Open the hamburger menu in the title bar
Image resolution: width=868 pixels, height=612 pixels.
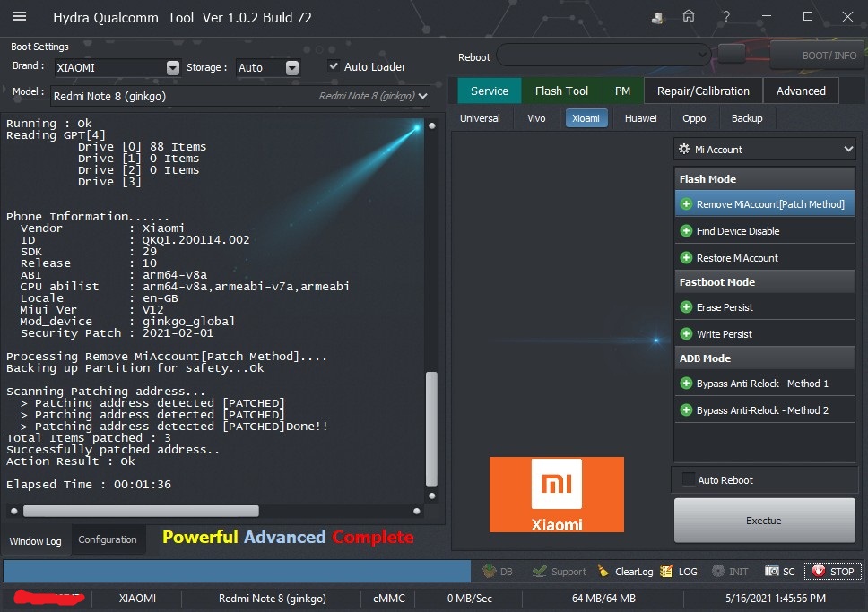point(20,17)
